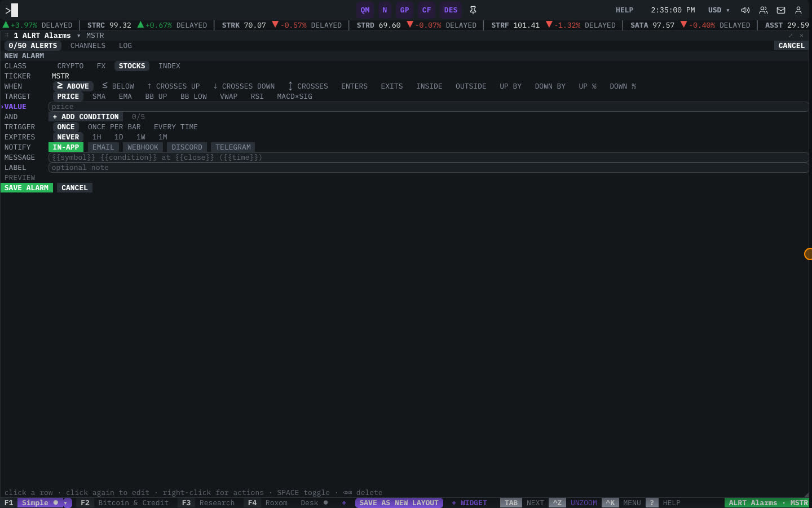
Task: Click the orange circle at right edge
Action: tap(808, 254)
